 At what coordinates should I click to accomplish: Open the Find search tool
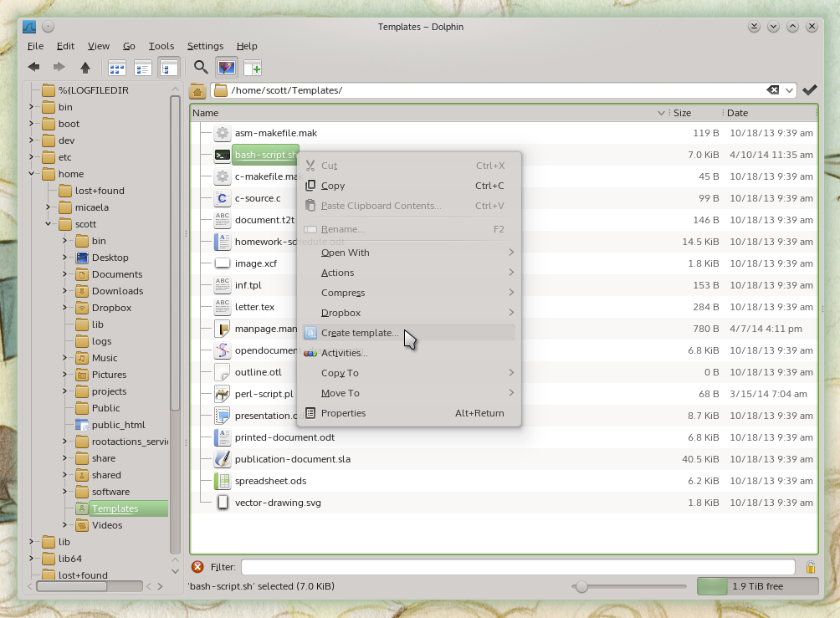201,68
